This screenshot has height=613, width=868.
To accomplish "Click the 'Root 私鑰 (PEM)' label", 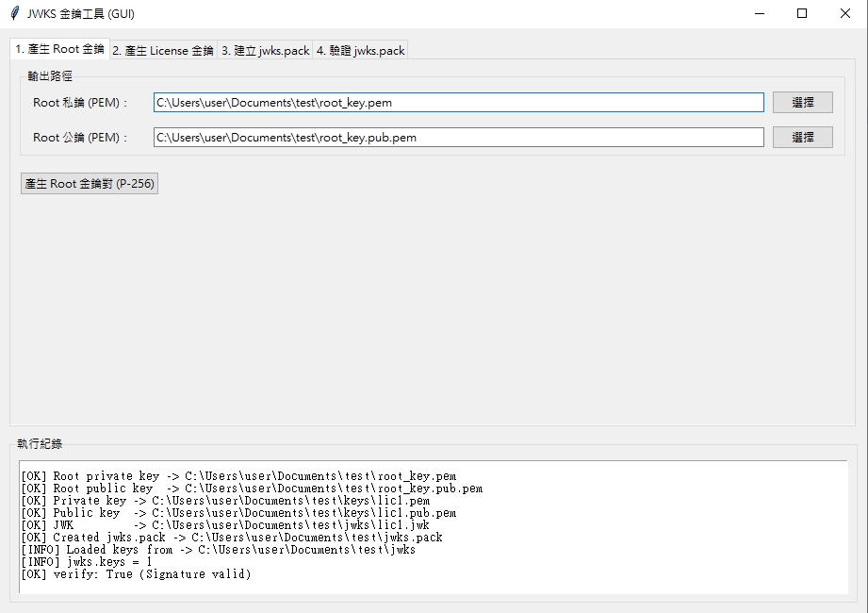I will (x=80, y=103).
